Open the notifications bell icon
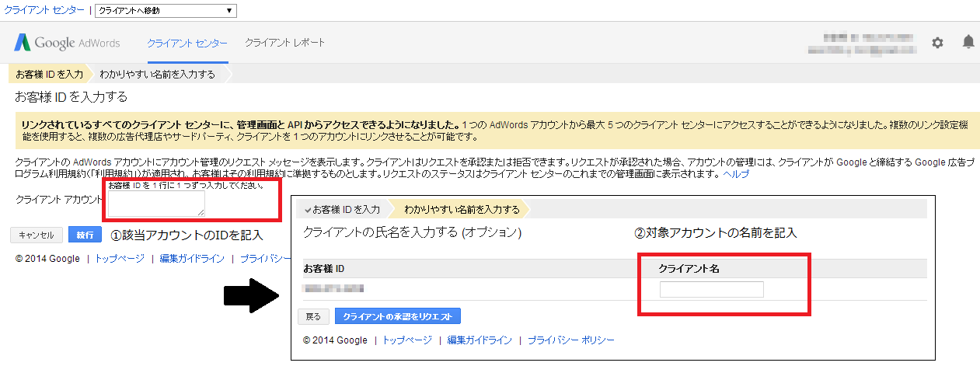Image resolution: width=980 pixels, height=387 pixels. (x=968, y=42)
